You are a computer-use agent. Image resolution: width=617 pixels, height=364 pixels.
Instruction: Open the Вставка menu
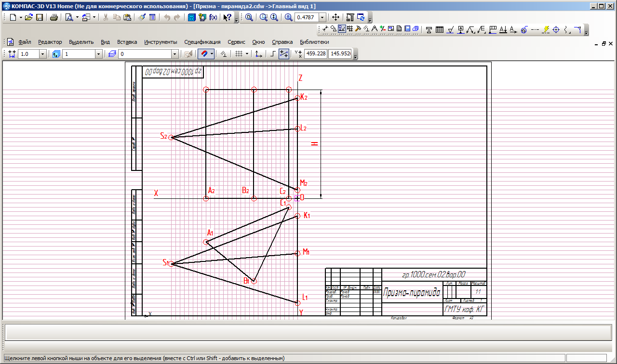[x=127, y=42]
